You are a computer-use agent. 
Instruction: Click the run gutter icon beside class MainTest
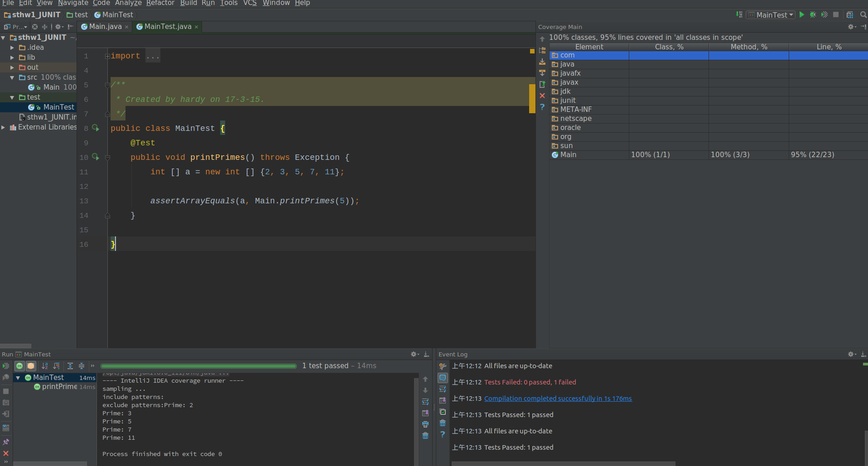(x=96, y=128)
